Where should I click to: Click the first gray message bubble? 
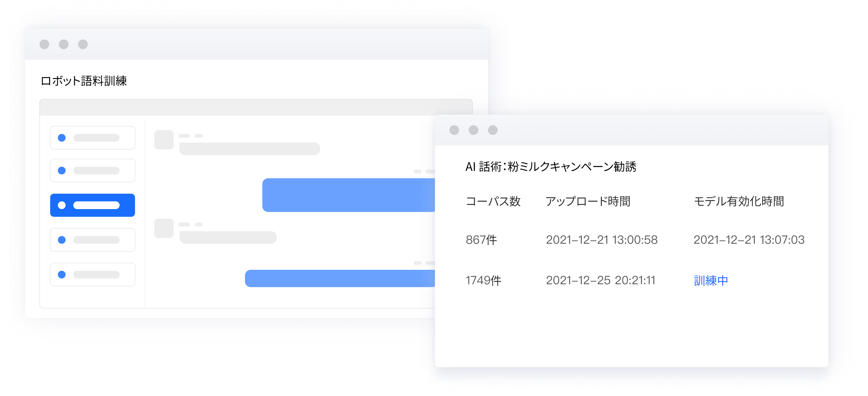pyautogui.click(x=249, y=148)
